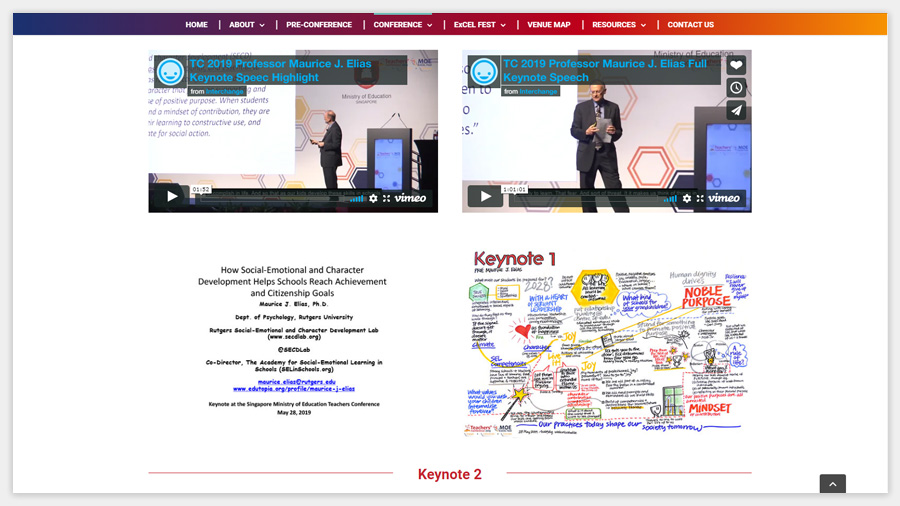The height and width of the screenshot is (506, 900).
Task: Open the Keynote 1 sketchnote image
Action: pos(607,342)
